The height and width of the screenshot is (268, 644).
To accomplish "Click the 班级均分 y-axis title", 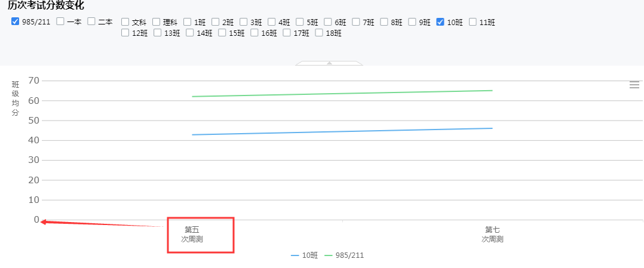I will pyautogui.click(x=15, y=99).
